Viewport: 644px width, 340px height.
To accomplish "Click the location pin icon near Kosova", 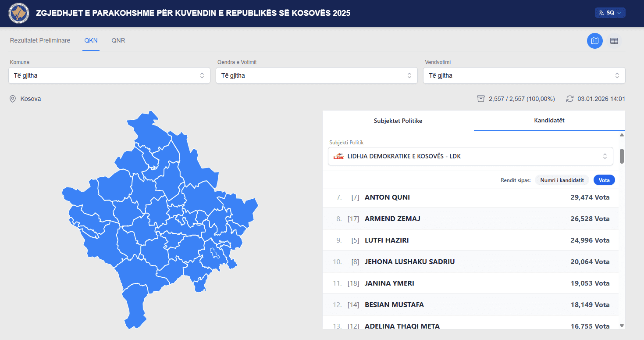I will tap(13, 99).
